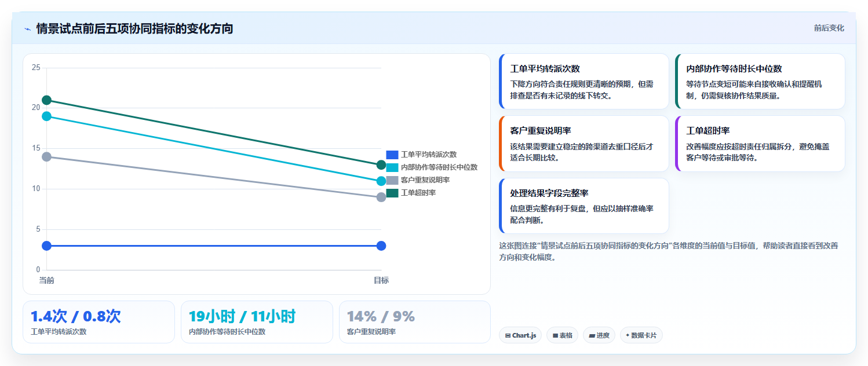
Task: Toggle 客户重复说明率 legend swatch
Action: tap(392, 180)
